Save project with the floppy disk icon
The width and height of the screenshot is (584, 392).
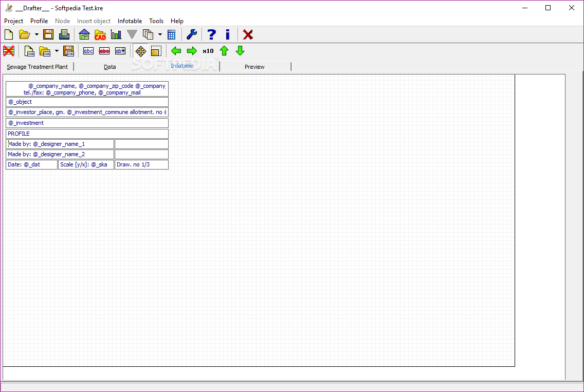click(48, 34)
